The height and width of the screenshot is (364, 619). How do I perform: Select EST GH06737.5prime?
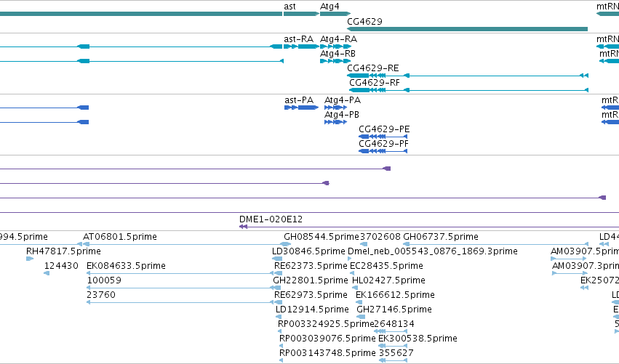[441, 237]
